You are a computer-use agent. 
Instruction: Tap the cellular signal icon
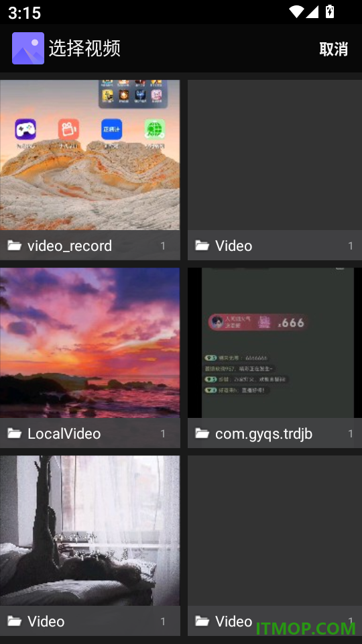click(x=312, y=12)
